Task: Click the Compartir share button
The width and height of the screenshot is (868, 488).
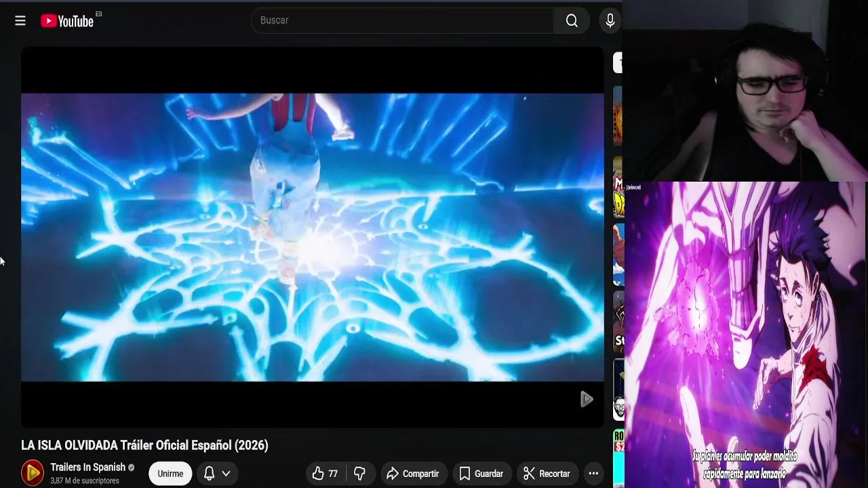Action: (413, 474)
